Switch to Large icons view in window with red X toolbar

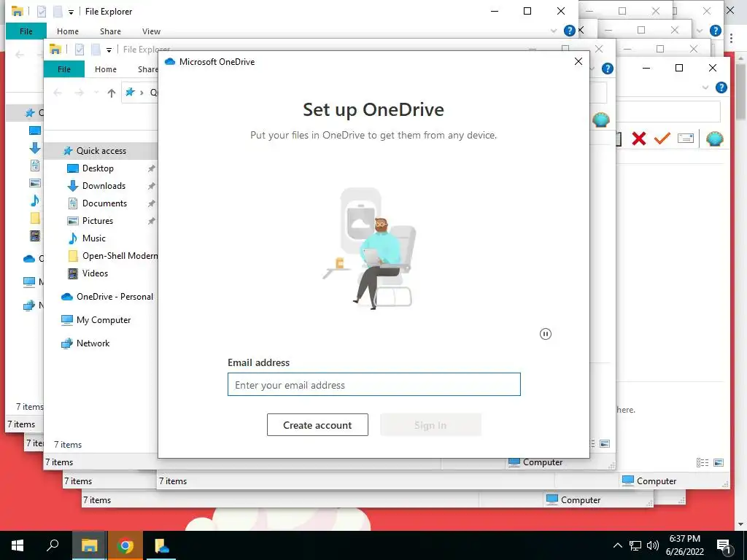tap(719, 462)
